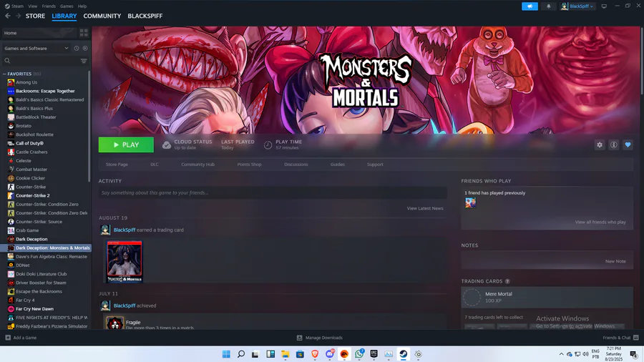Open the Help menu

click(x=82, y=6)
